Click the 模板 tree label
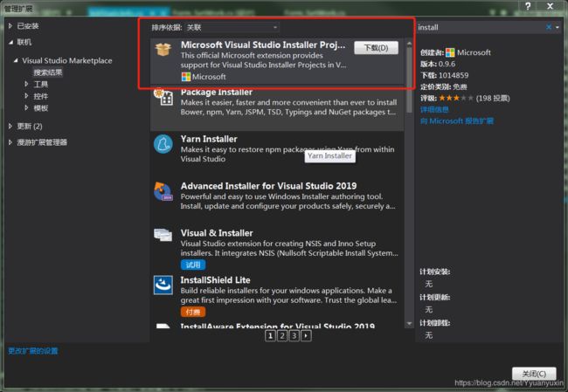The width and height of the screenshot is (568, 392). 40,108
